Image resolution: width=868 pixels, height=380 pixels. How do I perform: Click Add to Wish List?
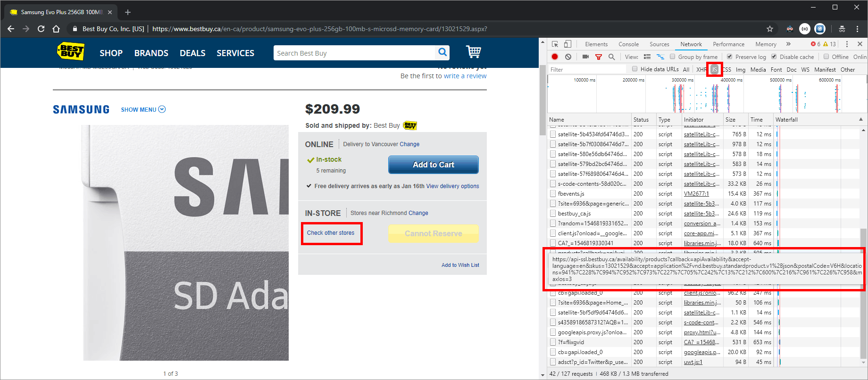460,265
